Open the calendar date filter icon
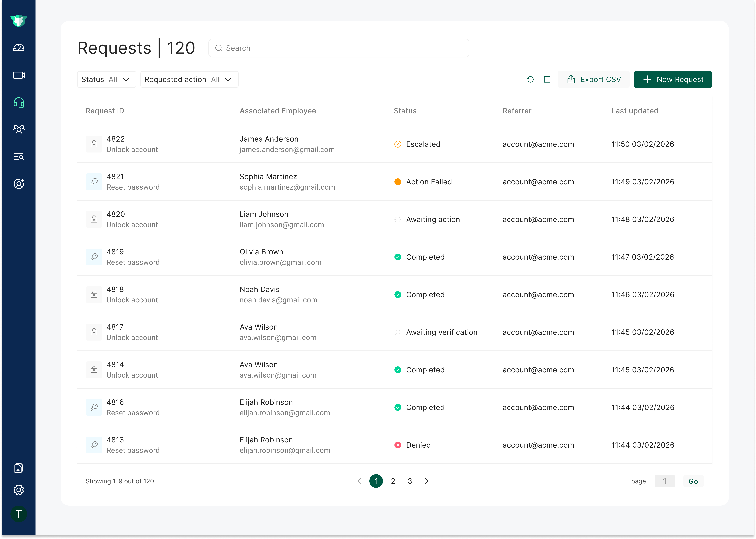 [547, 79]
